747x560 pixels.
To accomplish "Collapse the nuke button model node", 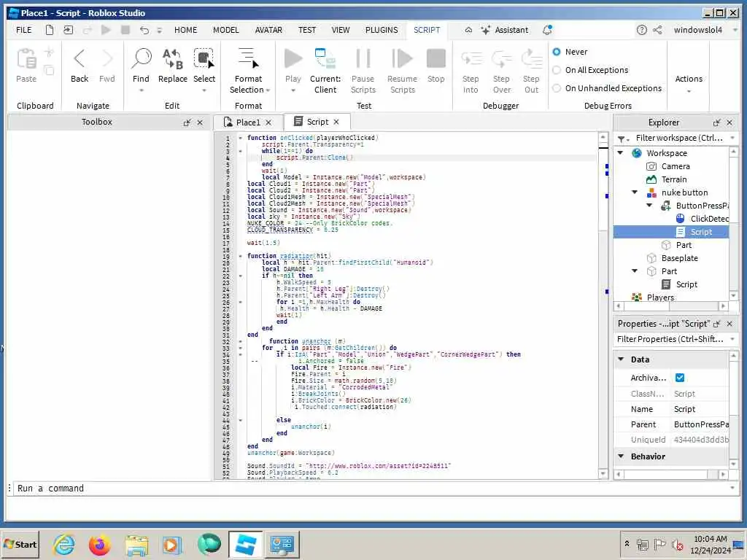I will (x=635, y=192).
